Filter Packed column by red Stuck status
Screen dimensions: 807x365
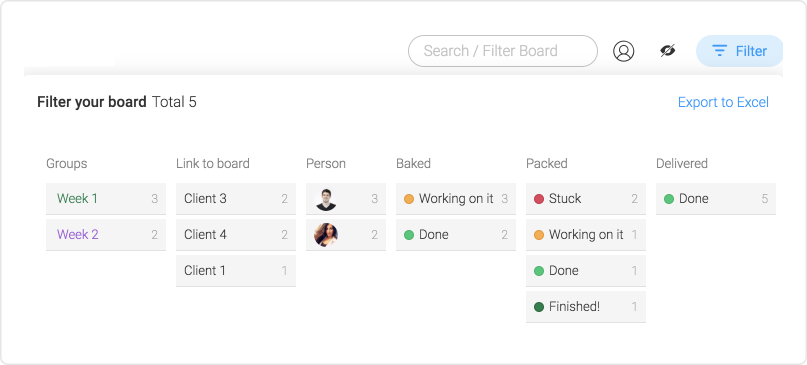coord(586,199)
